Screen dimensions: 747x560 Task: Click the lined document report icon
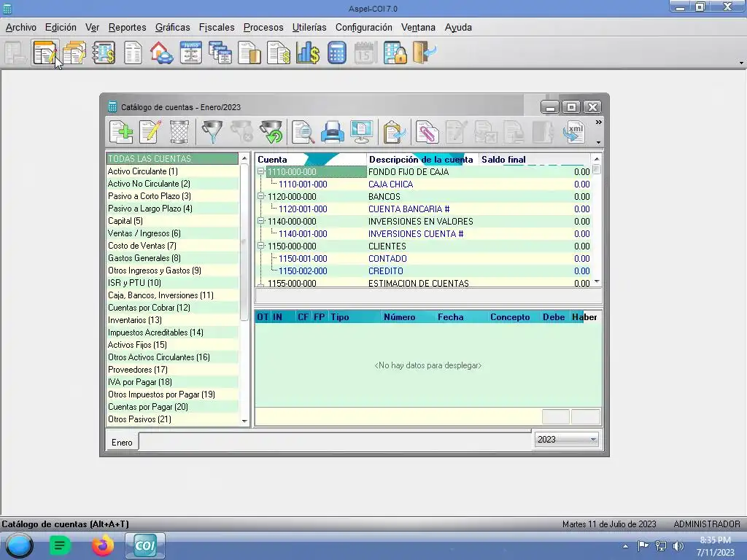(x=133, y=52)
